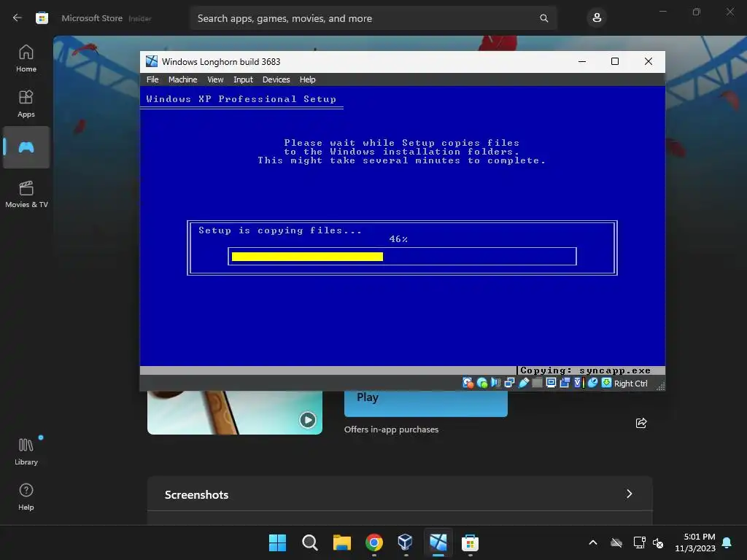The width and height of the screenshot is (747, 560).
Task: Open the File menu in the VirtualBox window
Action: click(152, 79)
